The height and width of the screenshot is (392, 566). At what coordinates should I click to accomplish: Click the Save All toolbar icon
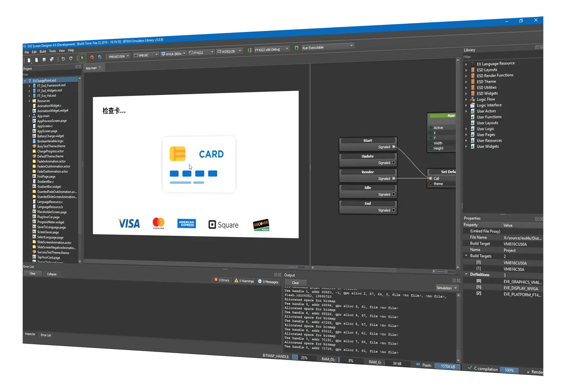tap(52, 59)
